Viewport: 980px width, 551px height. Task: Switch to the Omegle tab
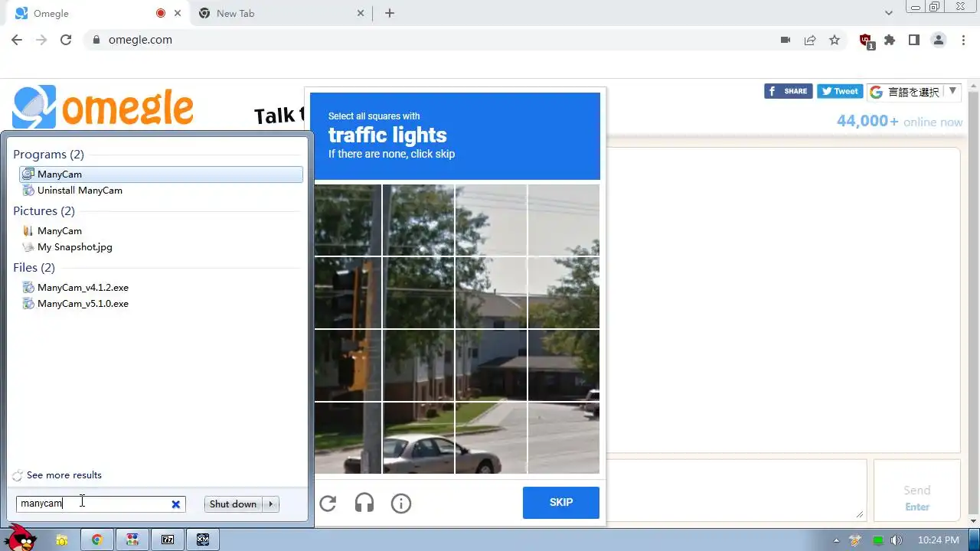pyautogui.click(x=100, y=13)
